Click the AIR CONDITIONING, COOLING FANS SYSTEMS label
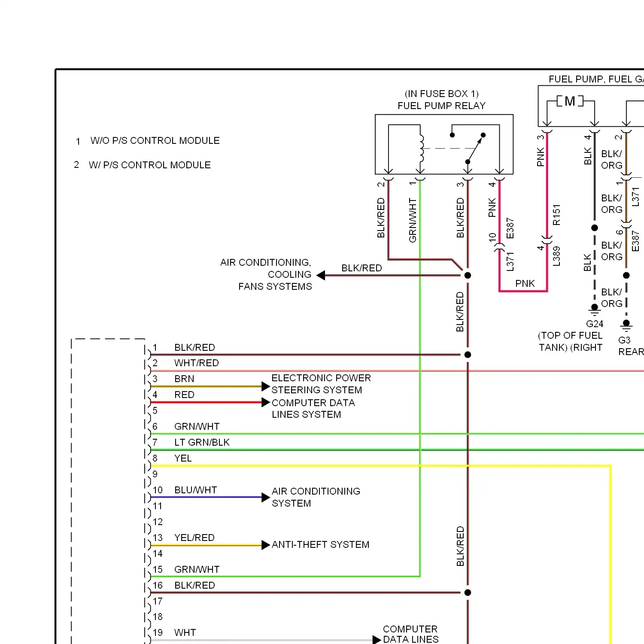The height and width of the screenshot is (644, 644). 266,274
